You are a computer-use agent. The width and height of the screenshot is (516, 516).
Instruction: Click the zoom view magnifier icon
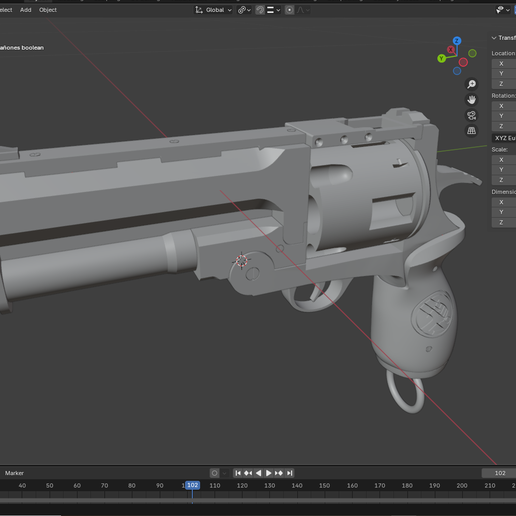[471, 84]
